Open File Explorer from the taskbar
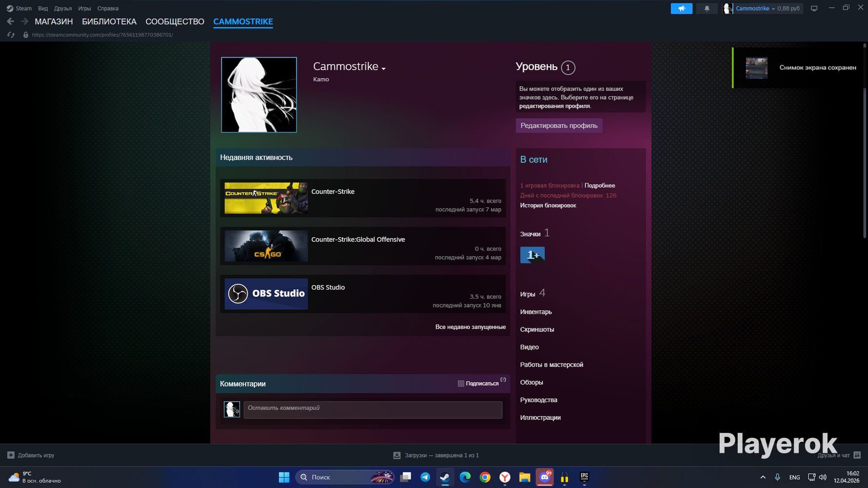 (525, 477)
